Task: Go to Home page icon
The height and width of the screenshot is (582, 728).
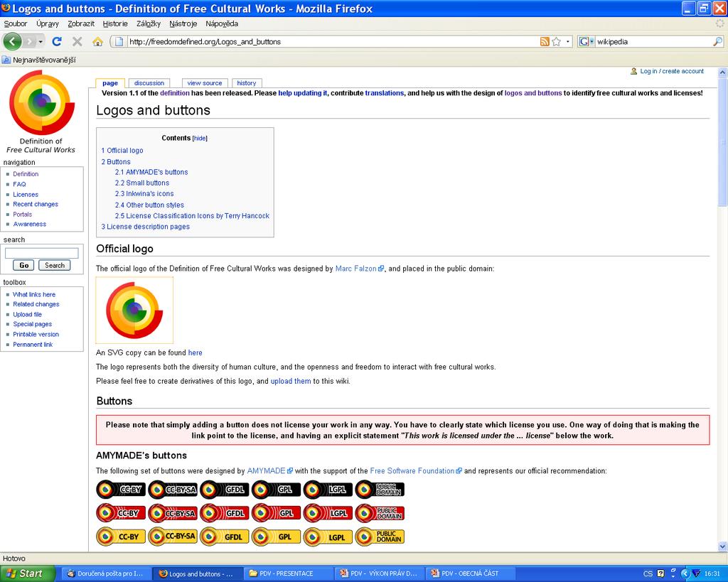Action: point(97,42)
